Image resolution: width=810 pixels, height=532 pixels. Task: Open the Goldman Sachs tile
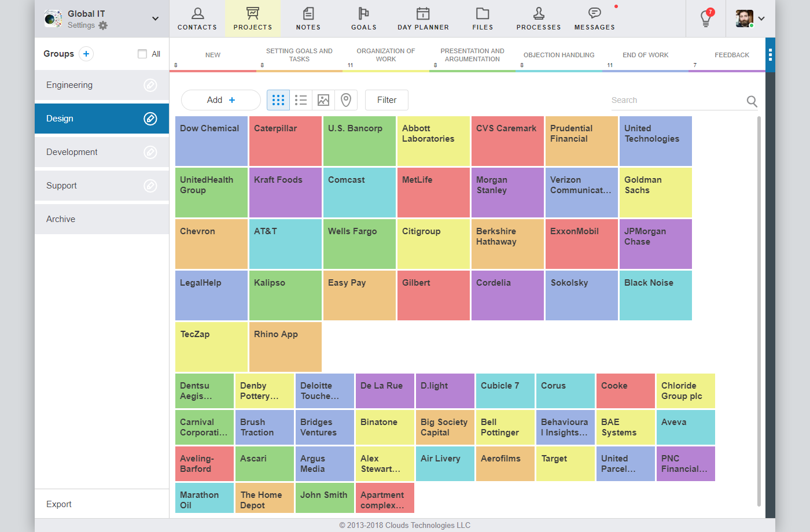[656, 193]
